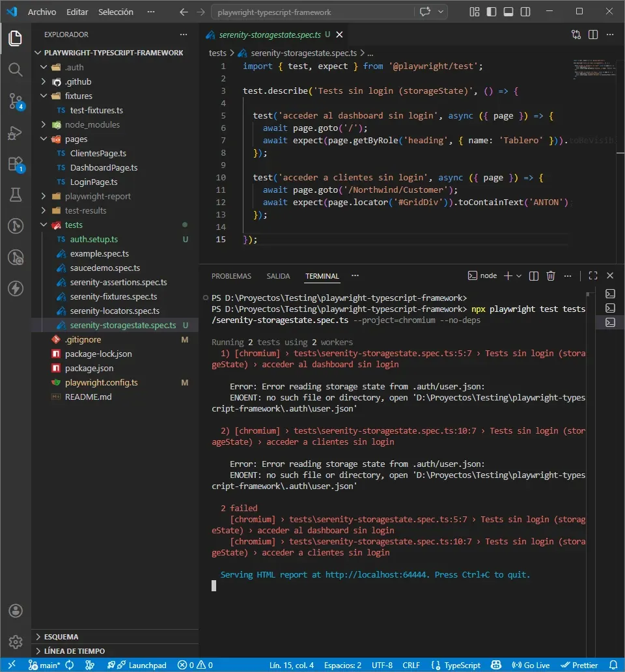625x672 pixels.
Task: Split the terminal
Action: pyautogui.click(x=533, y=275)
